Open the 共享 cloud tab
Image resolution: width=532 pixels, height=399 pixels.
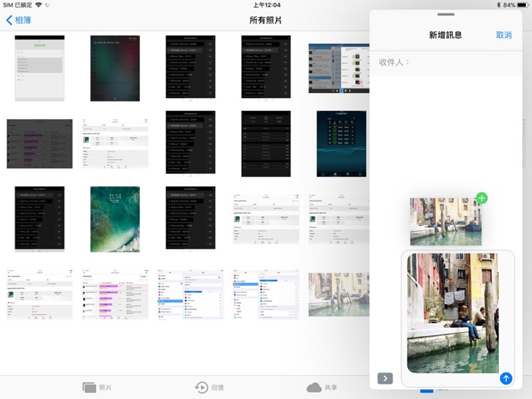click(314, 387)
